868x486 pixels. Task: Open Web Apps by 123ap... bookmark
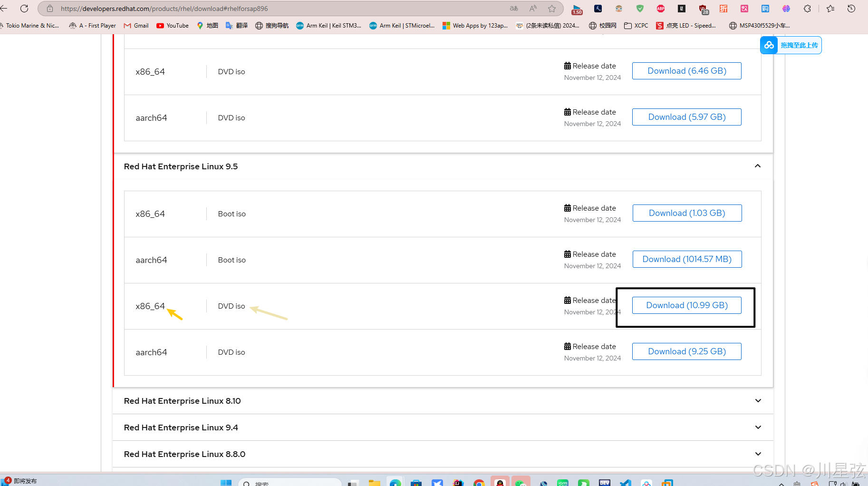[475, 26]
